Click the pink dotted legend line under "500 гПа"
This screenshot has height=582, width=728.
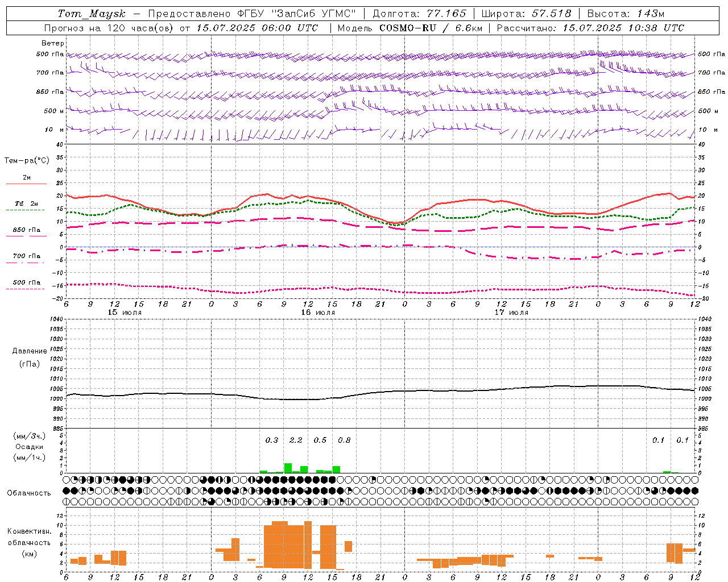26,289
